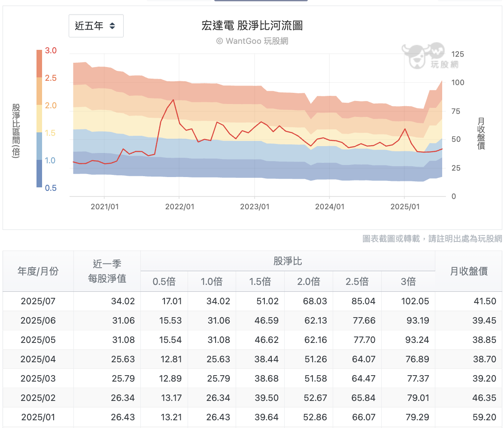The height and width of the screenshot is (428, 504).
Task: Open the 近五年 time range dropdown
Action: (x=96, y=26)
